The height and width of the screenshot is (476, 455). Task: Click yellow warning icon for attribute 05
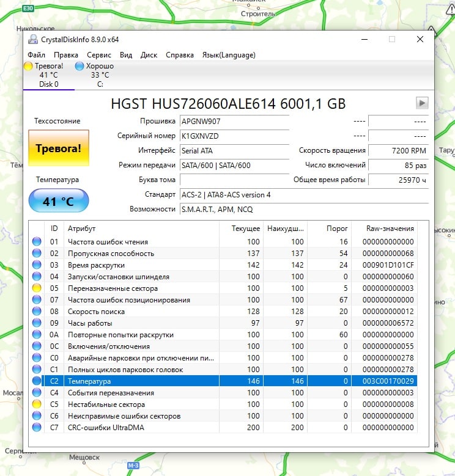click(x=37, y=288)
